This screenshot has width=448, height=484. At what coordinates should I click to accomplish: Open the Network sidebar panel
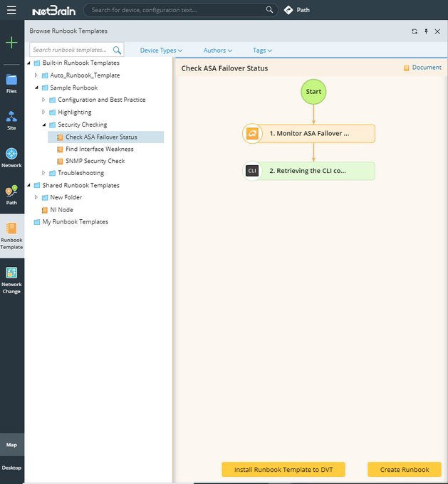point(11,158)
